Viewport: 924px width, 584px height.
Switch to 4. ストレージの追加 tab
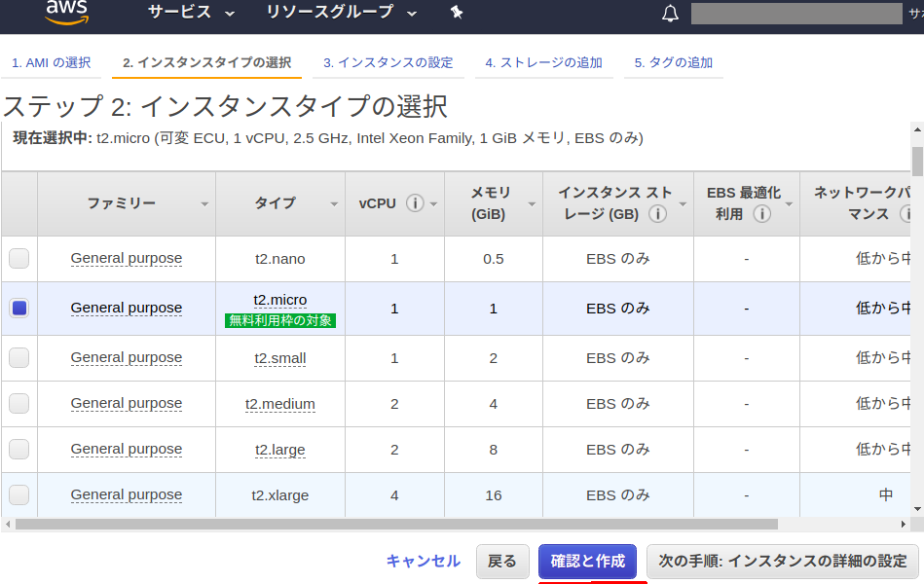pyautogui.click(x=544, y=62)
